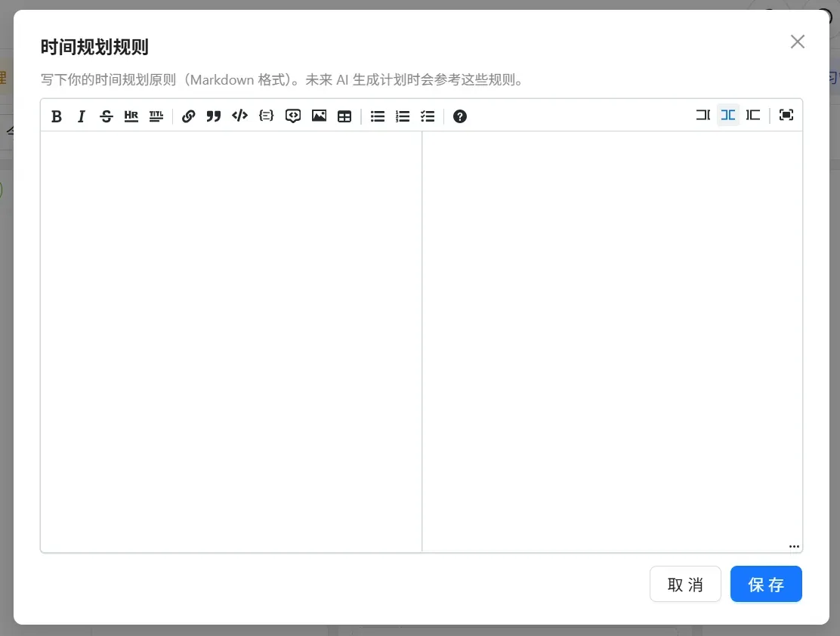Close the 时间规划规则 dialog with the X
The image size is (840, 636).
[x=798, y=42]
